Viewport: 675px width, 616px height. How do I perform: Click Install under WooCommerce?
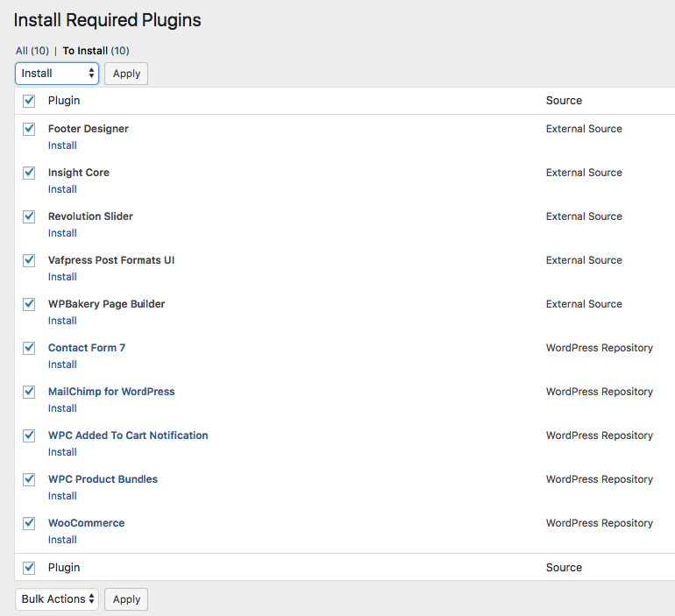pyautogui.click(x=62, y=541)
